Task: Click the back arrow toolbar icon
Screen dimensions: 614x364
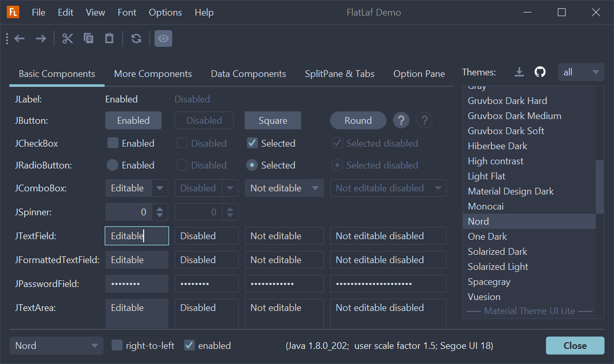Action: [20, 38]
